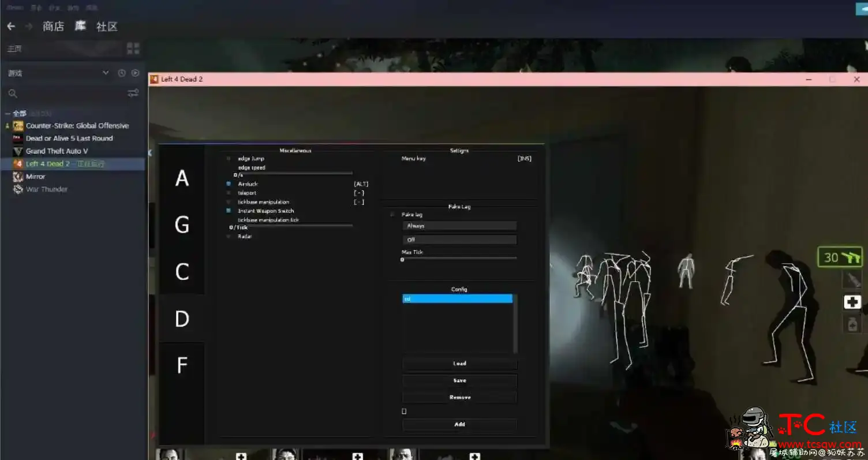Go back with the Steam back arrow
Image resolution: width=868 pixels, height=460 pixels.
click(x=11, y=27)
